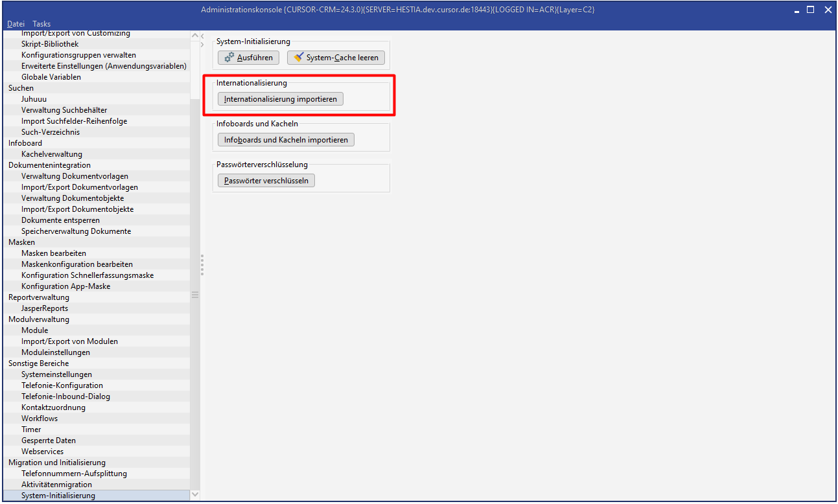Click the gear icon on the Ausführen button

tap(229, 57)
